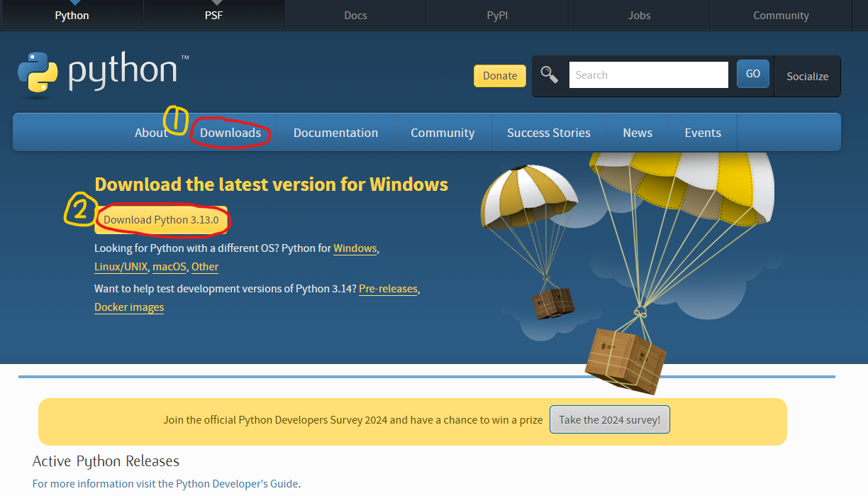
Task: Open the About navigation menu
Action: click(x=151, y=133)
